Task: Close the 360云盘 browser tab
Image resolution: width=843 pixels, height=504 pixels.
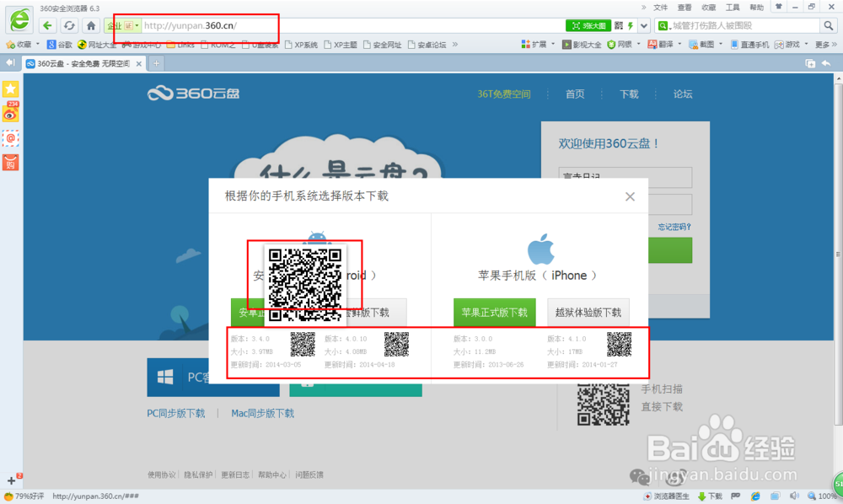Action: pyautogui.click(x=139, y=63)
